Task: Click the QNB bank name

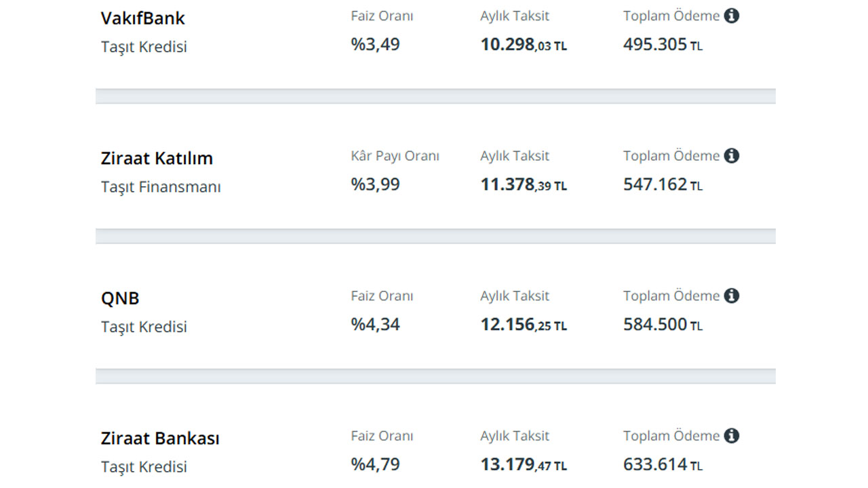Action: (120, 298)
